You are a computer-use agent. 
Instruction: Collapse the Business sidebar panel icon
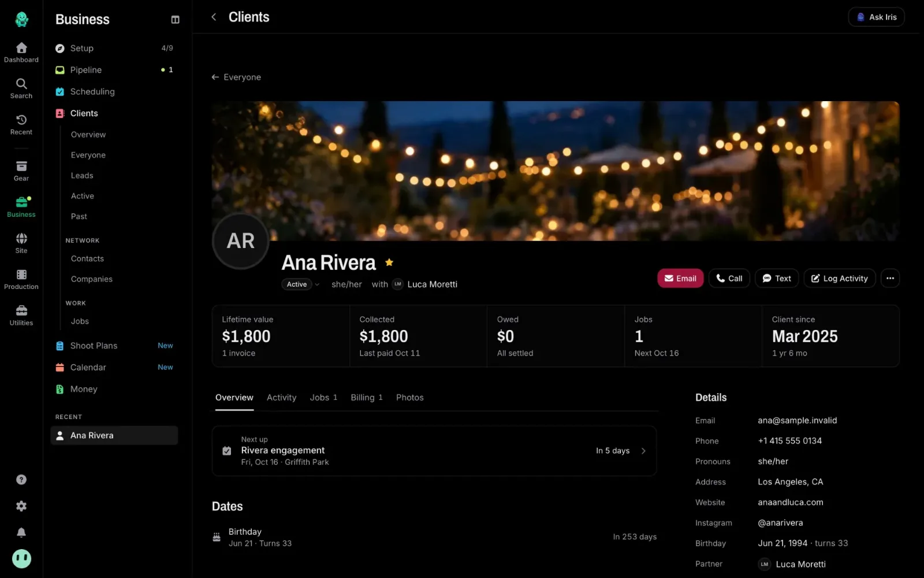point(175,20)
